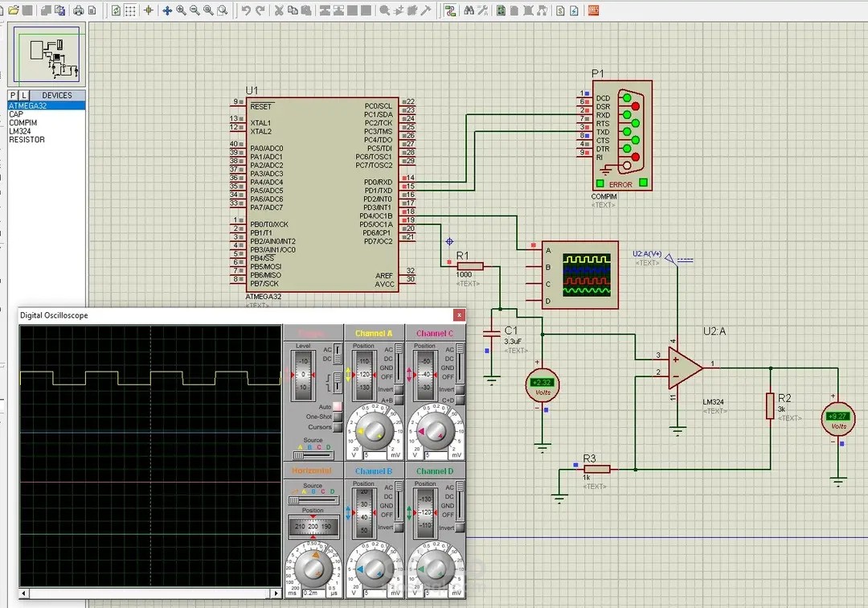Run the Electrical Rule Check

tap(574, 10)
